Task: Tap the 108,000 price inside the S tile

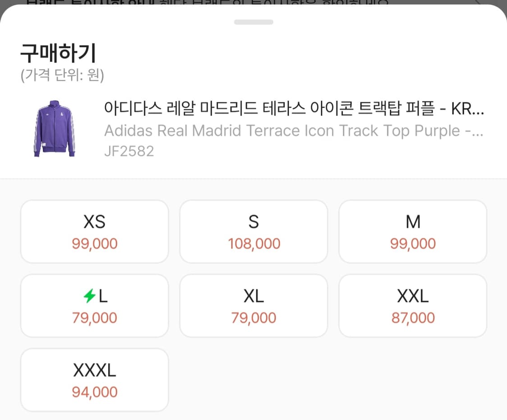Action: (253, 243)
